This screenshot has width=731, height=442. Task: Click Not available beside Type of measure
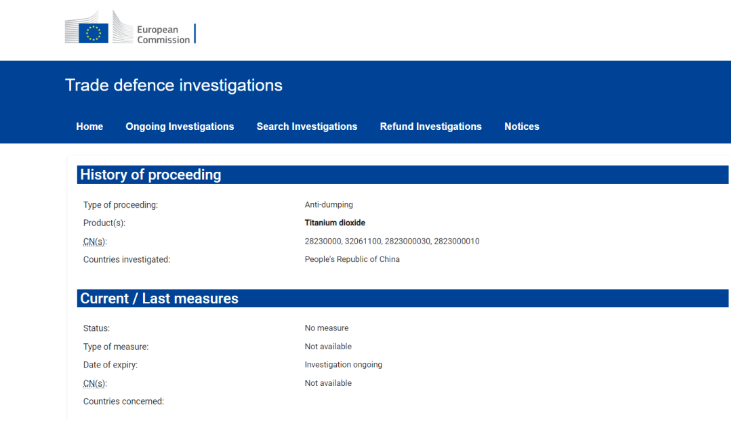[x=328, y=346]
